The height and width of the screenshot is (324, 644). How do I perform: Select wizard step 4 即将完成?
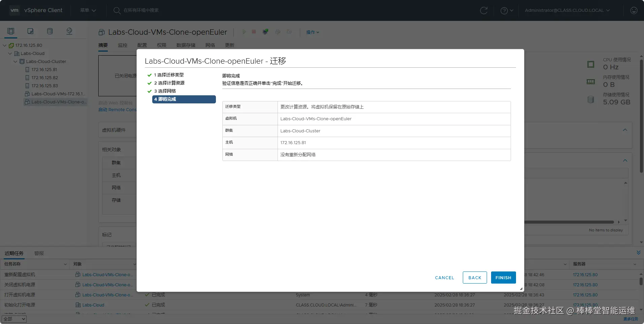click(x=184, y=99)
